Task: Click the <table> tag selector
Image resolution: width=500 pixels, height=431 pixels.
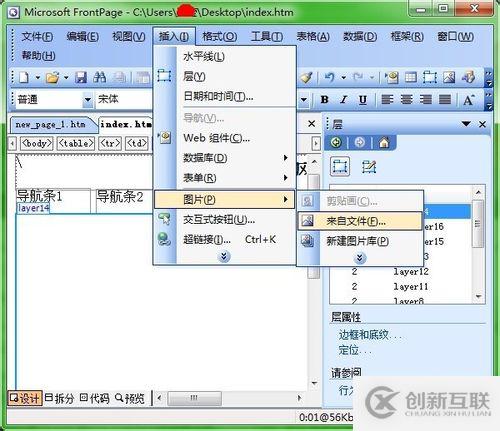Action: point(76,143)
